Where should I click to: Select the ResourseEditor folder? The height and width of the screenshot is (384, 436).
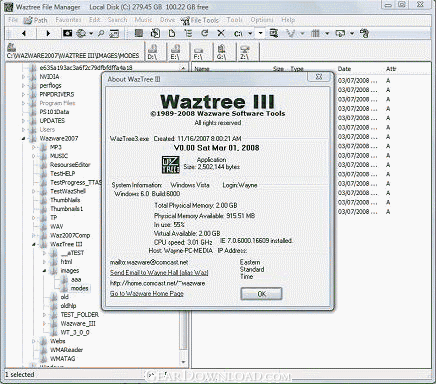(70, 165)
